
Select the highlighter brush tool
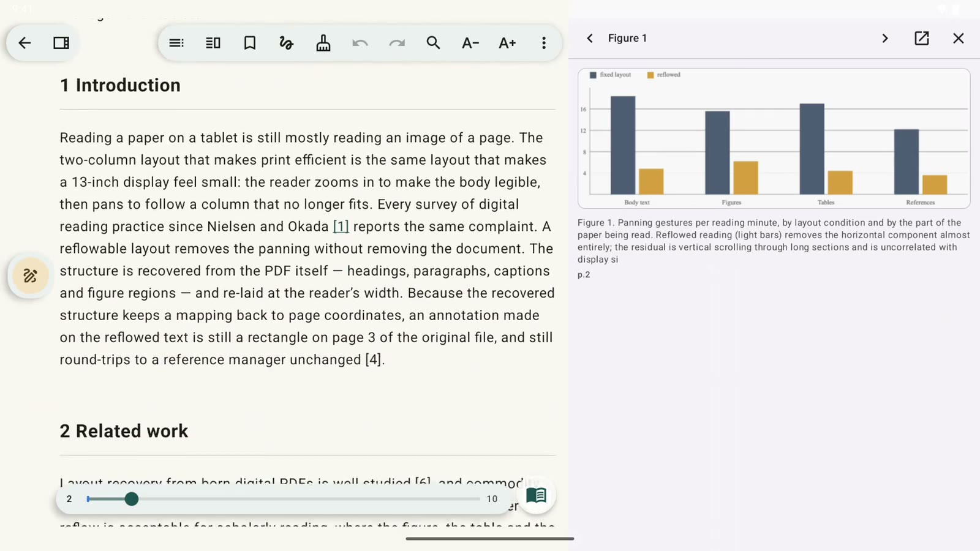click(323, 43)
